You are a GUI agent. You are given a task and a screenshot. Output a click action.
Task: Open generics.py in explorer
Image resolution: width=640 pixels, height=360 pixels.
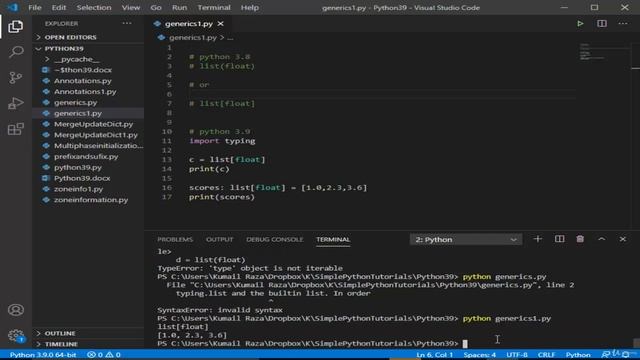point(76,102)
